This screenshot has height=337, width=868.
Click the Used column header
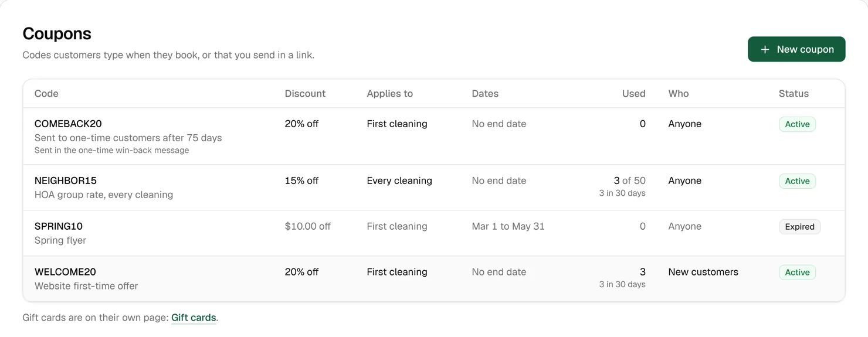634,94
